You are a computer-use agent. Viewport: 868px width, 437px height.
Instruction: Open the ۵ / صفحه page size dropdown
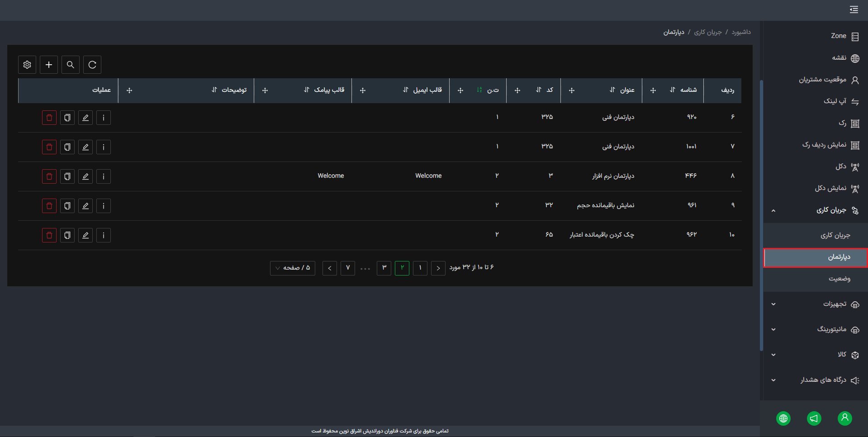pyautogui.click(x=293, y=268)
